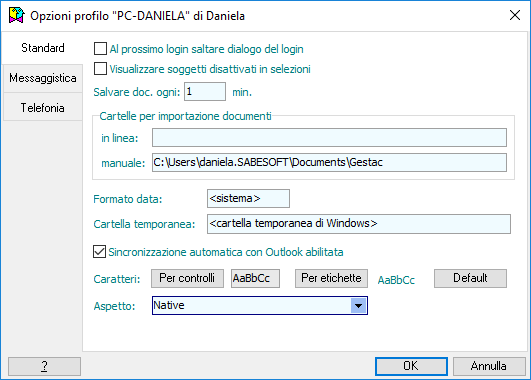The image size is (531, 380).
Task: Cancel with the Annulla button
Action: 489,366
